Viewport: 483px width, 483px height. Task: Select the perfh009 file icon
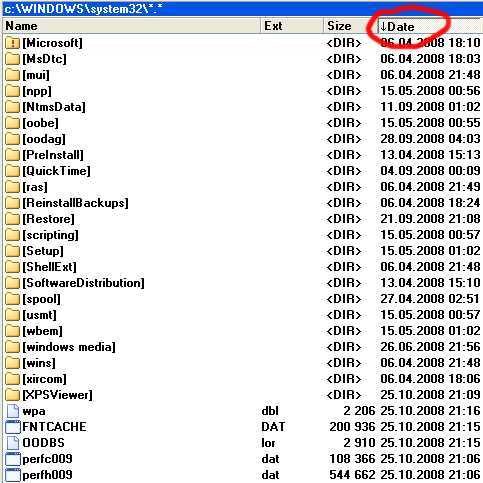13,475
